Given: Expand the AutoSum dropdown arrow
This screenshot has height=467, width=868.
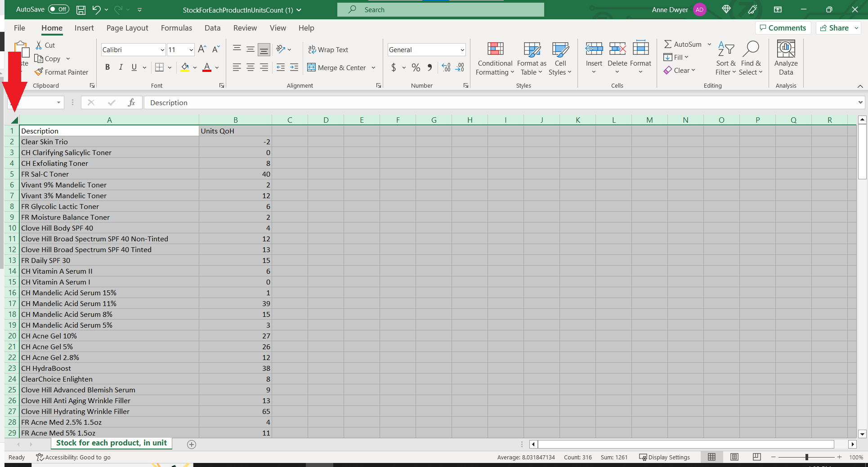Looking at the screenshot, I should 709,44.
